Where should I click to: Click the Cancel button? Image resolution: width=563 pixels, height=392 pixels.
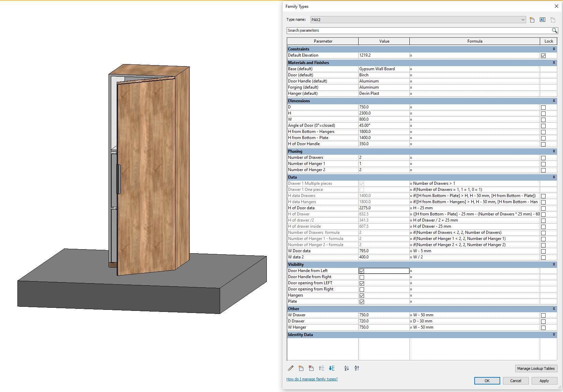pos(516,381)
